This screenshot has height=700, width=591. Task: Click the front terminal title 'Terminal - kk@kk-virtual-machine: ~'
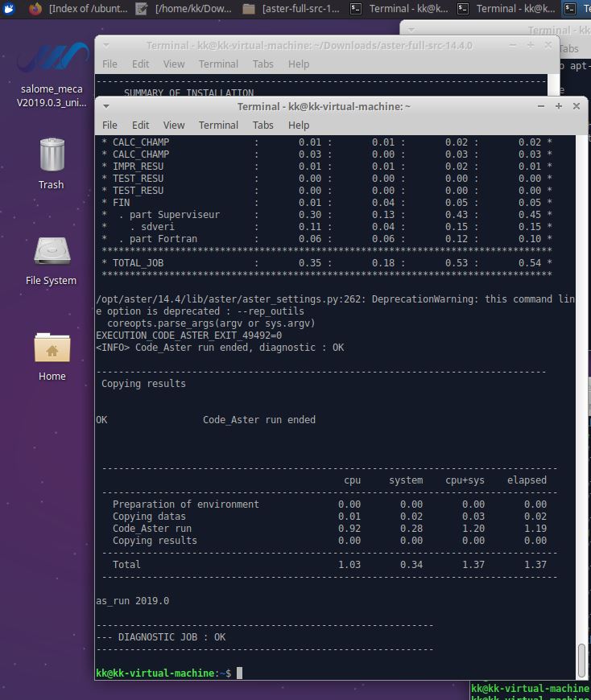click(x=324, y=107)
